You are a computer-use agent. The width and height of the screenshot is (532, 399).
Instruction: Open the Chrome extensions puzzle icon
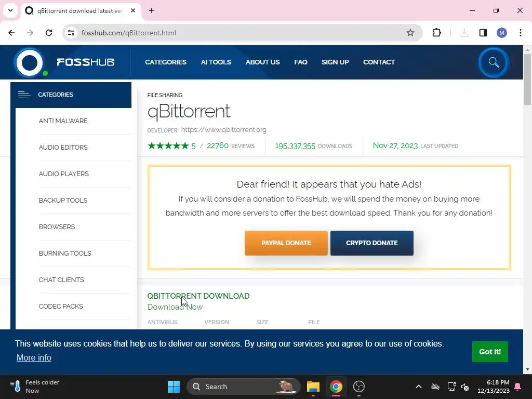(x=436, y=33)
